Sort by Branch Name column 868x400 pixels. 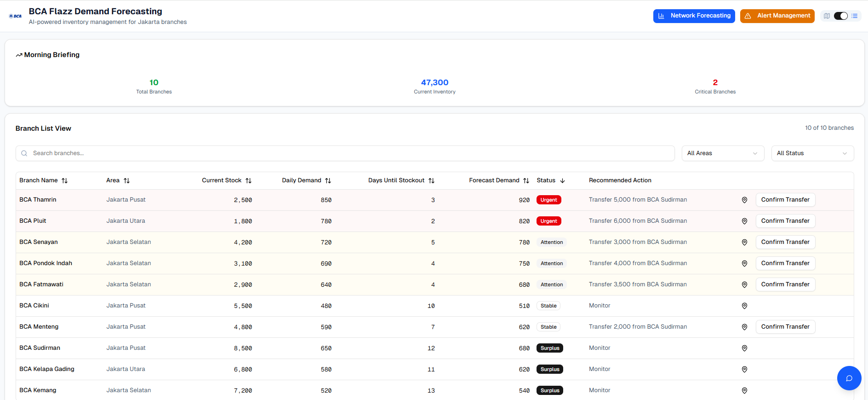(x=44, y=180)
